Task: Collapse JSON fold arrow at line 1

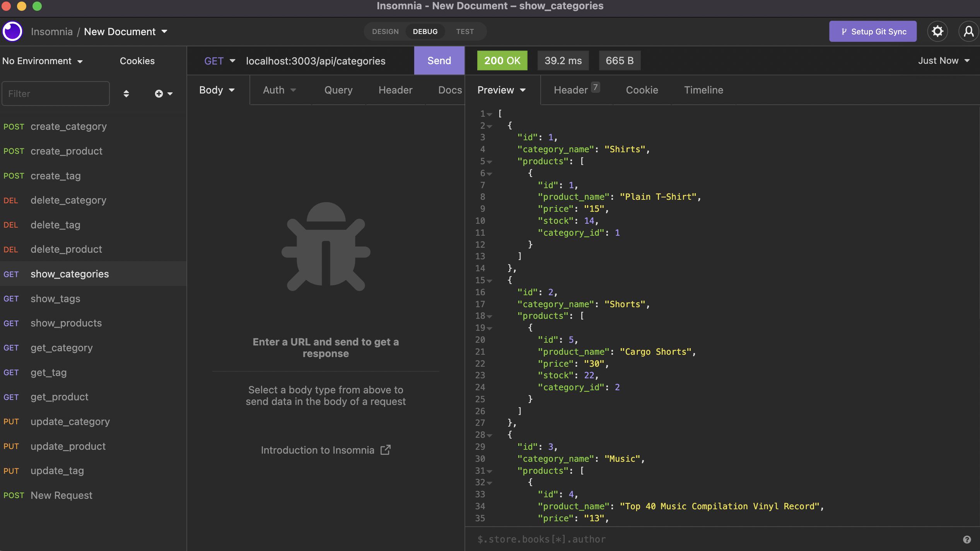Action: click(x=490, y=114)
